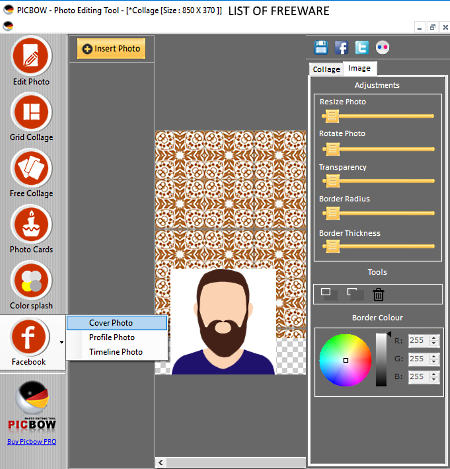Share to Flickr via toolbar icon
The height and width of the screenshot is (469, 450).
pyautogui.click(x=382, y=47)
